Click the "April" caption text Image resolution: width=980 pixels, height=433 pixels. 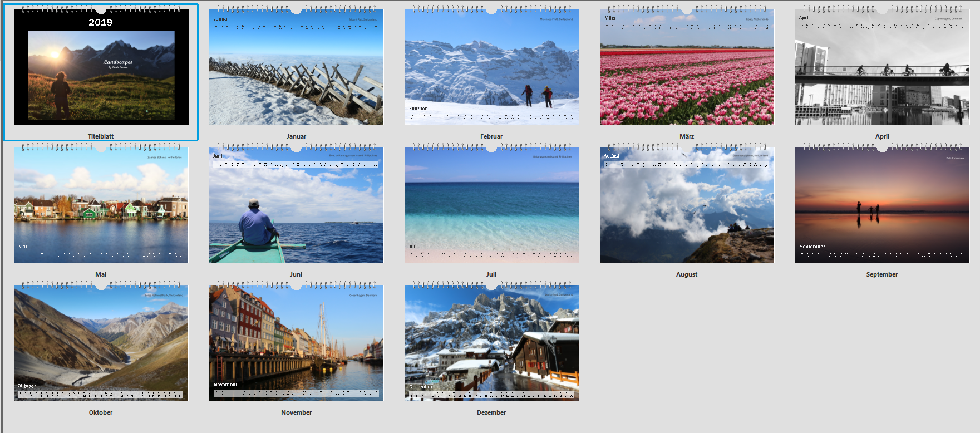(x=882, y=136)
